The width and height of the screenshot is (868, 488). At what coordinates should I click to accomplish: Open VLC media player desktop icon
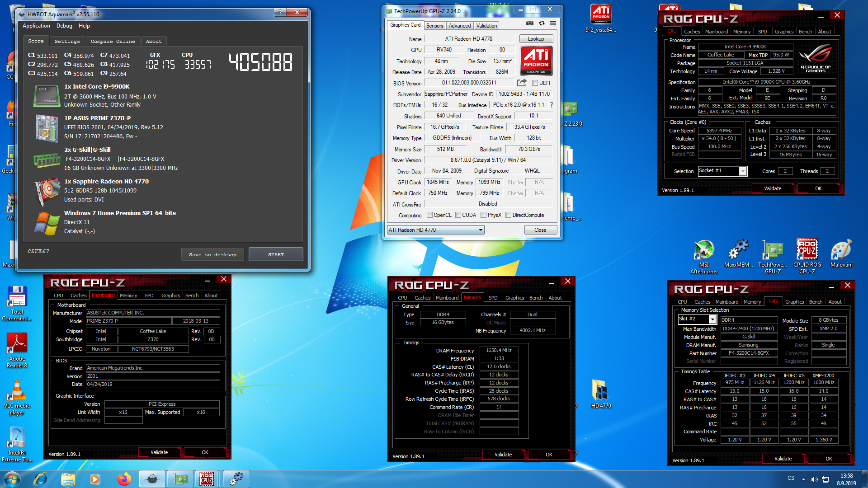click(17, 398)
